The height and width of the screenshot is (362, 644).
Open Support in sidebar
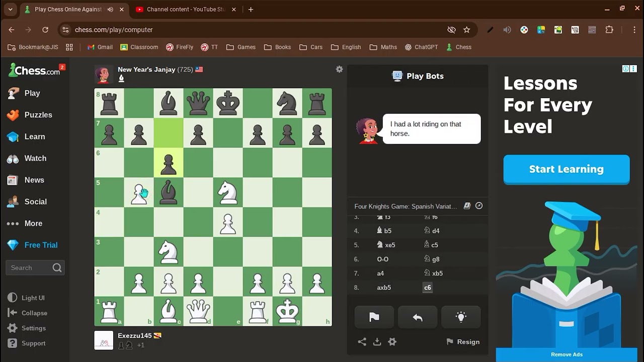pos(27,343)
